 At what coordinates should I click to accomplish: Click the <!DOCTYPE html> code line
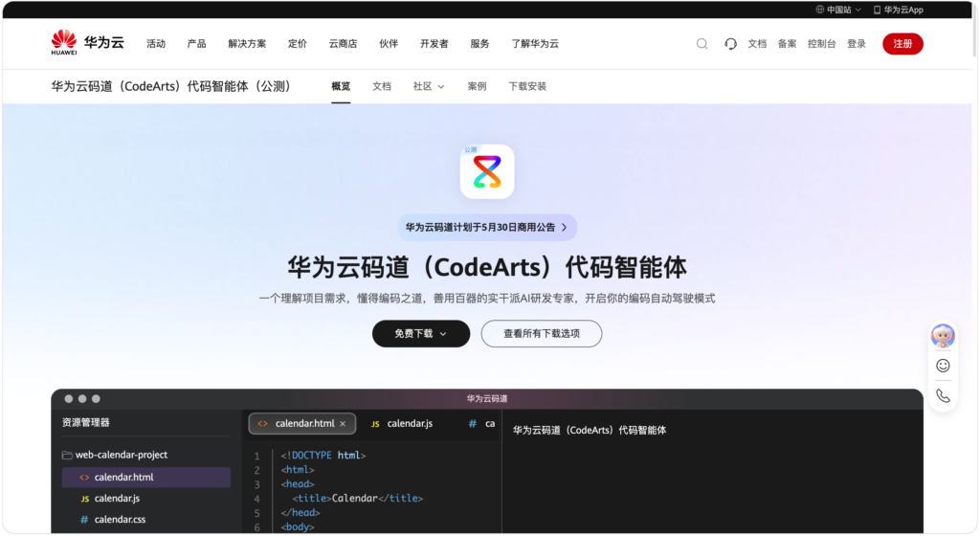point(323,456)
